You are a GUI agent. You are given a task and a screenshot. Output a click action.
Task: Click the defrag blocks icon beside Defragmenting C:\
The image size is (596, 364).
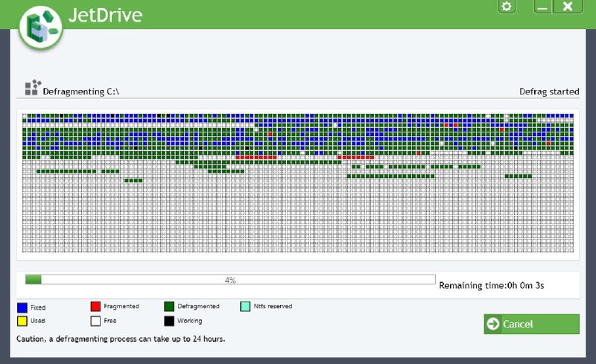pos(32,89)
